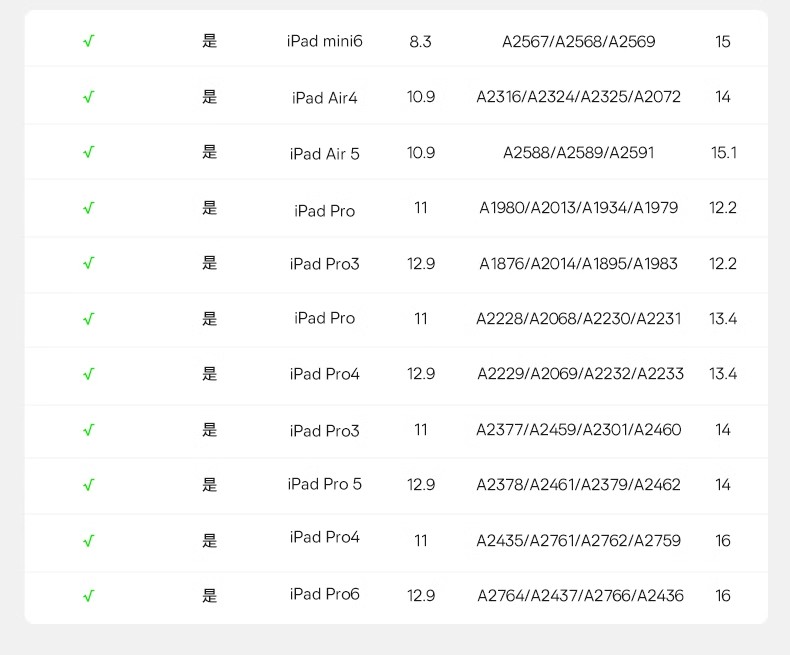This screenshot has height=655, width=790.
Task: Click the green checkmark in the iPad mini6 row
Action: point(89,41)
